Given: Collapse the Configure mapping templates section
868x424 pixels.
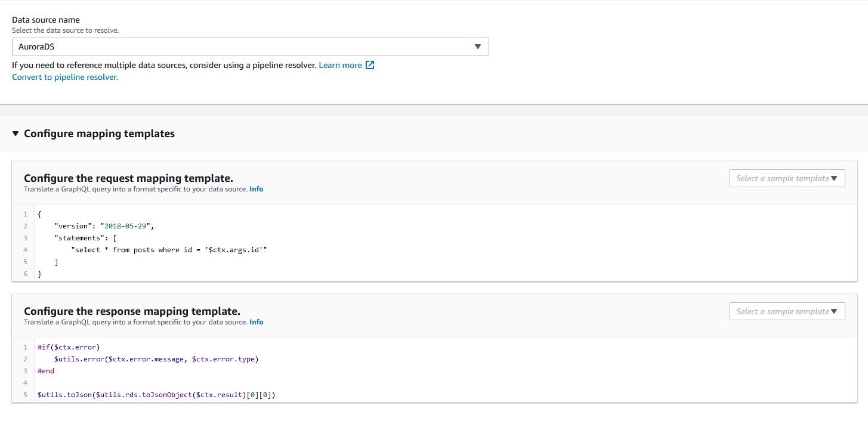Looking at the screenshot, I should [16, 134].
